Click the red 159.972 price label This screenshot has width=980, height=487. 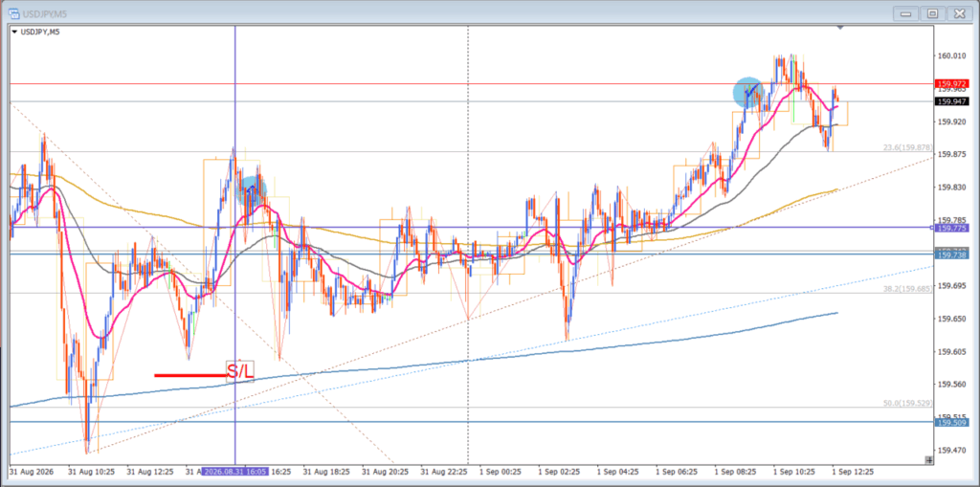[x=952, y=84]
